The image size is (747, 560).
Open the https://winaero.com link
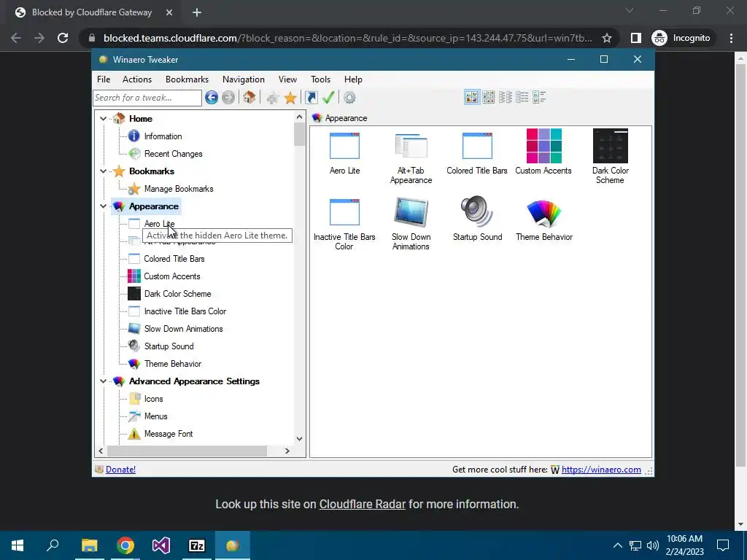click(x=601, y=470)
